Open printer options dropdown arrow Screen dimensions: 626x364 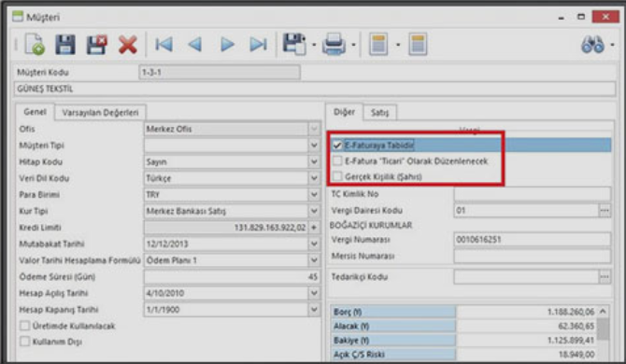(x=353, y=45)
